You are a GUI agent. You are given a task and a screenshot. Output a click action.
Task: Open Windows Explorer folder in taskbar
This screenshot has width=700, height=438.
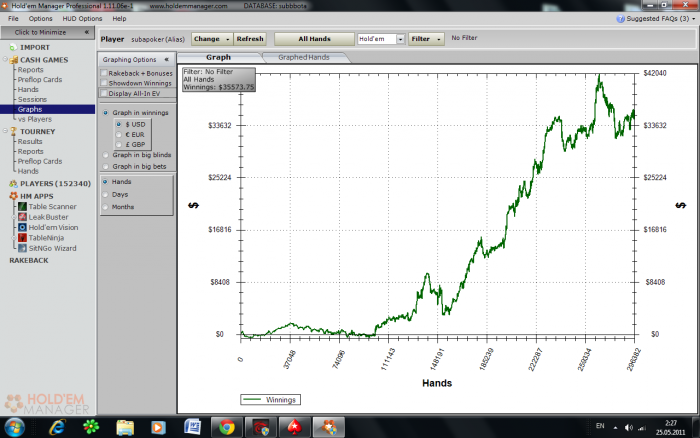tap(125, 427)
